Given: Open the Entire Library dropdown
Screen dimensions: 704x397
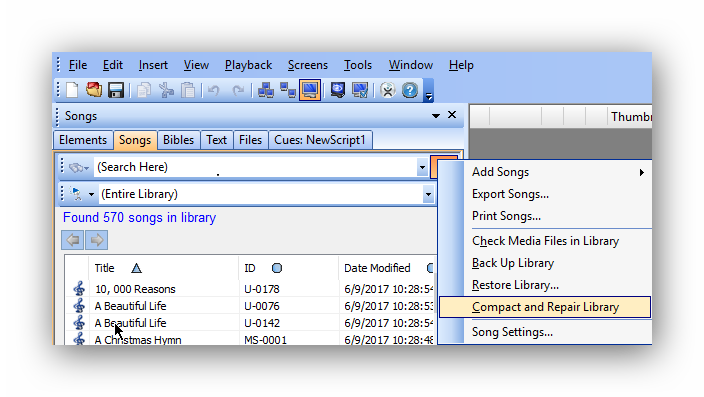Looking at the screenshot, I should [428, 194].
